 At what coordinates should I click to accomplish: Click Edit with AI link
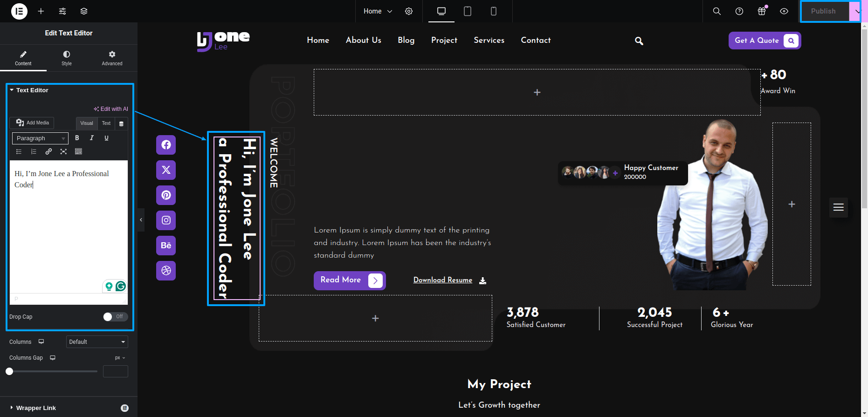[111, 109]
